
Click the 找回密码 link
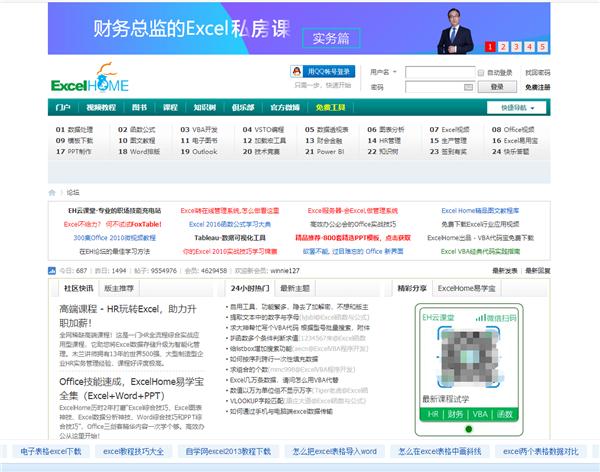[538, 72]
